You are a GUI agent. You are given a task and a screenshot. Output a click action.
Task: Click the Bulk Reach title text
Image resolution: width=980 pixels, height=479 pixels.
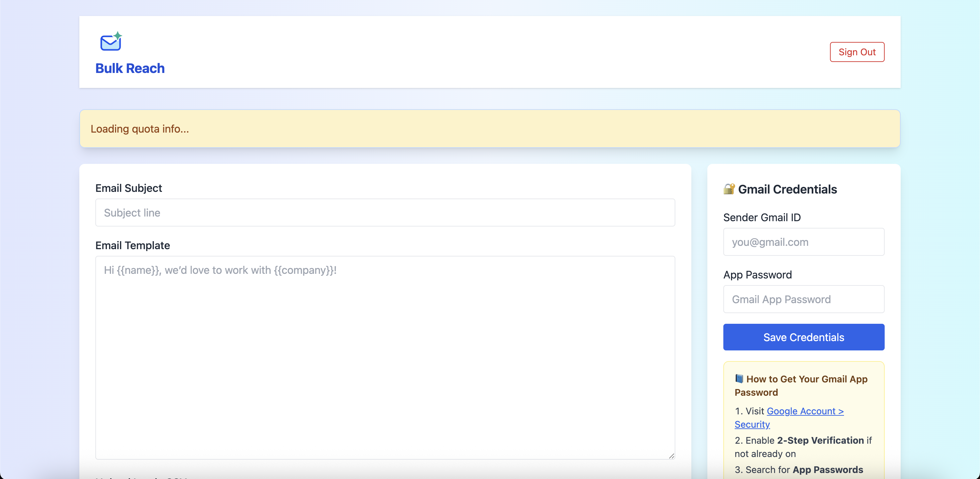click(x=130, y=68)
